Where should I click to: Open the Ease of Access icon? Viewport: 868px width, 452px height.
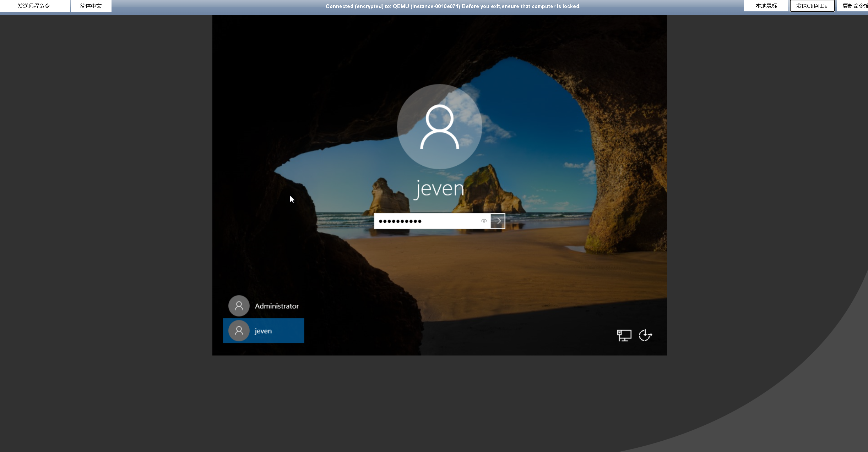(x=645, y=335)
